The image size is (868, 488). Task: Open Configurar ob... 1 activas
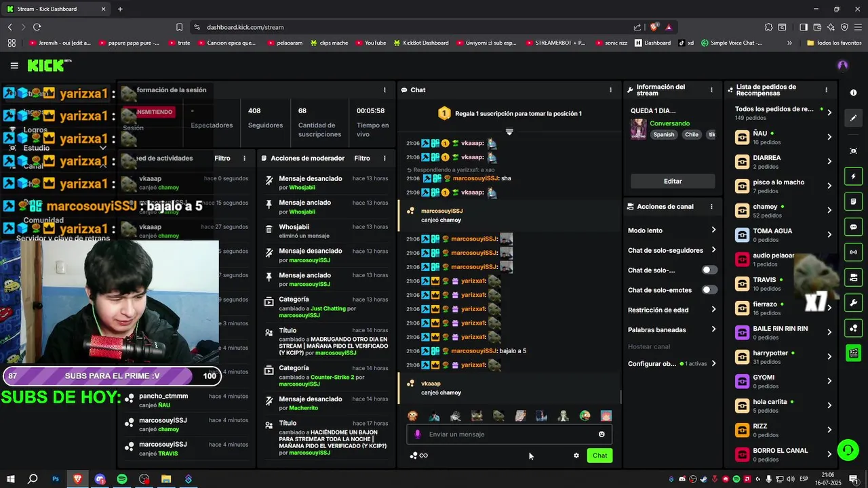671,364
